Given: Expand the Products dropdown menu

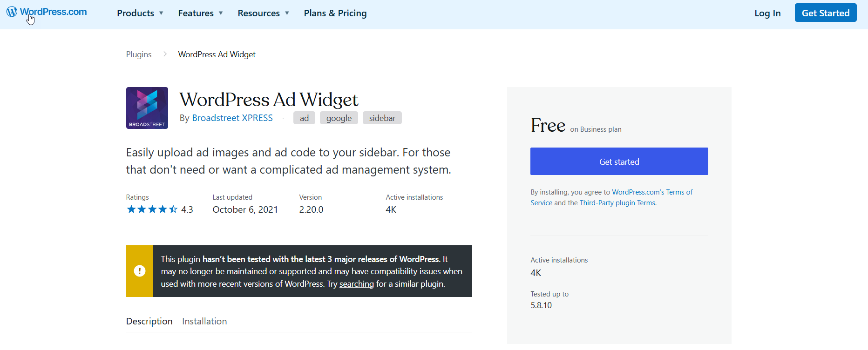Looking at the screenshot, I should tap(140, 13).
